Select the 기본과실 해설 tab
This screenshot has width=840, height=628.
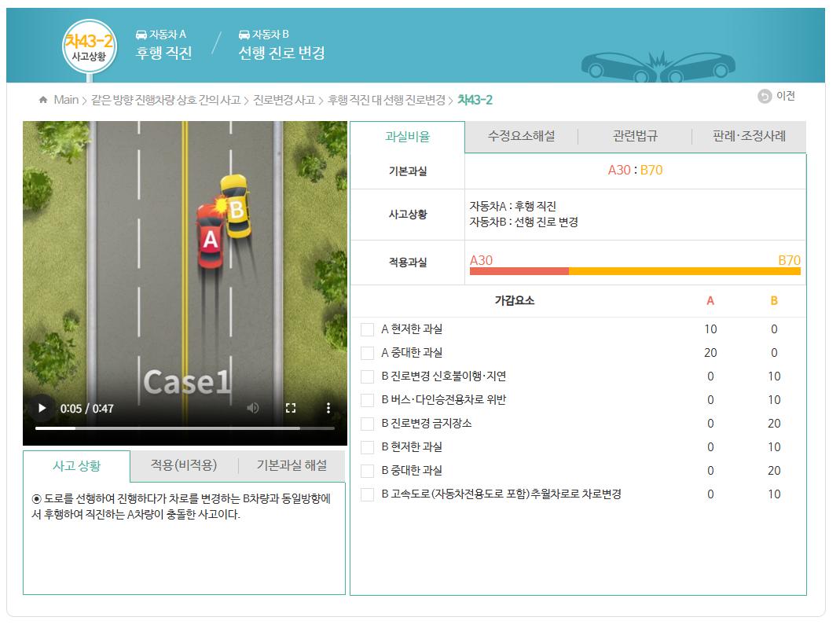(292, 465)
